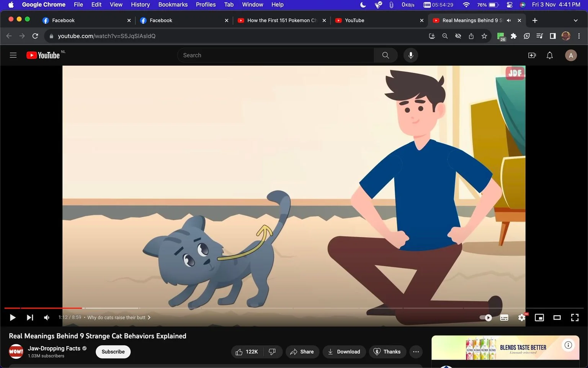
Task: Open the Jaw-Dropping Facts channel avatar
Action: pos(16,352)
